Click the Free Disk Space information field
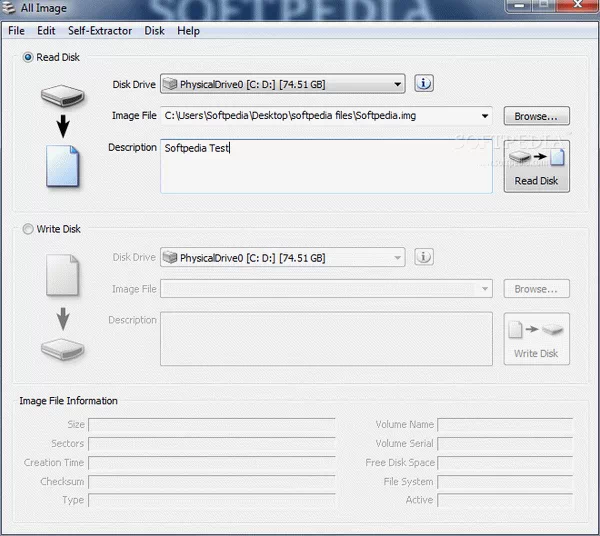The height and width of the screenshot is (536, 600). 505,463
